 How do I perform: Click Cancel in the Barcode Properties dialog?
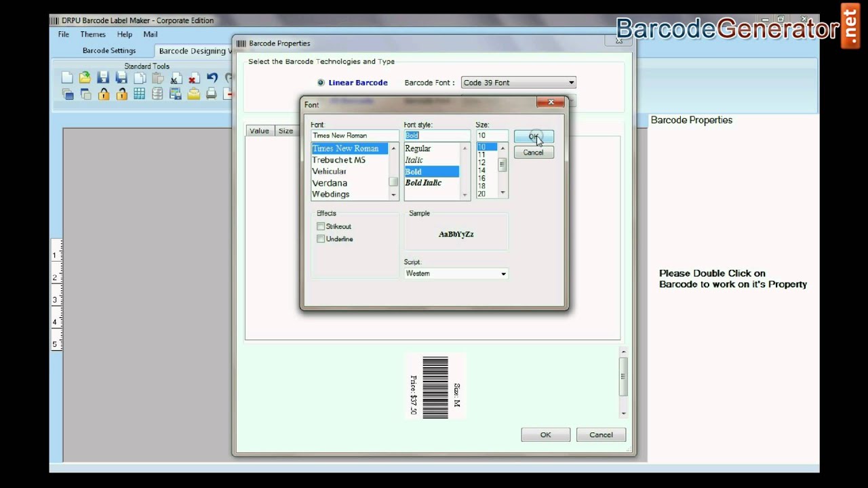[601, 435]
